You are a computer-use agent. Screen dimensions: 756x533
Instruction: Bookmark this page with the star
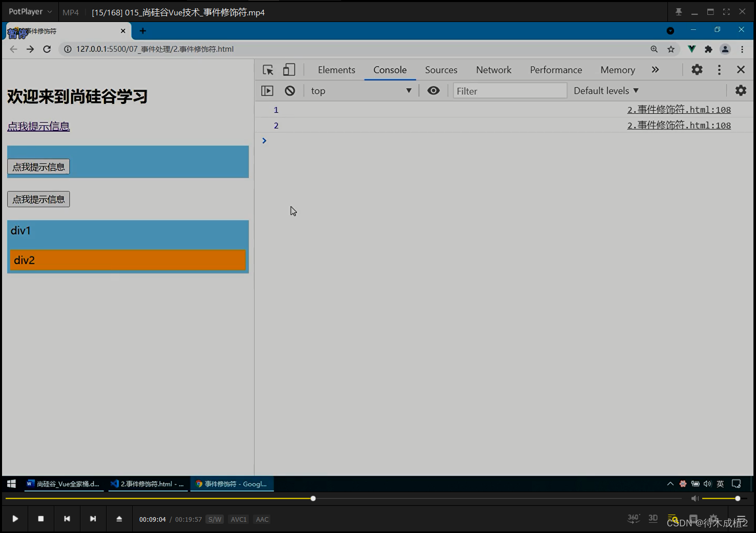click(x=671, y=49)
